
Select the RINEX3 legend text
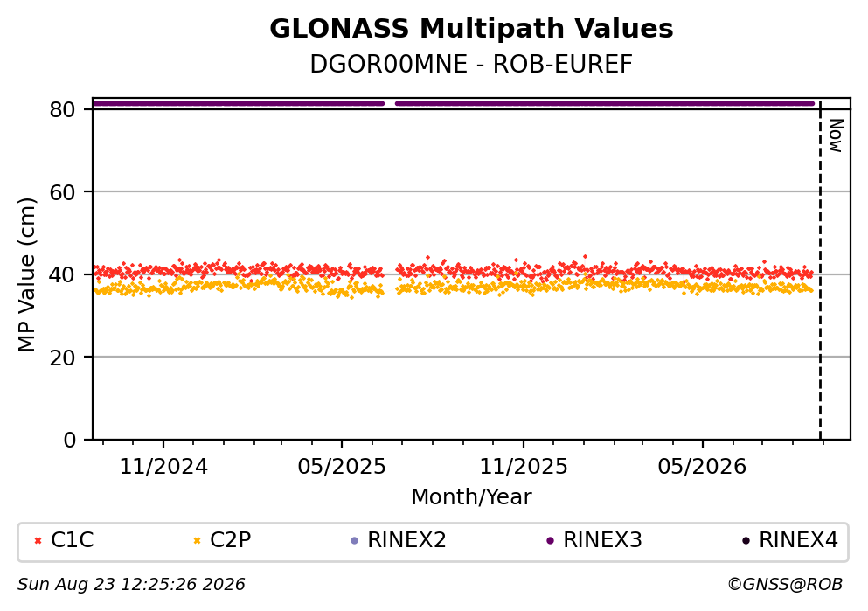point(602,540)
